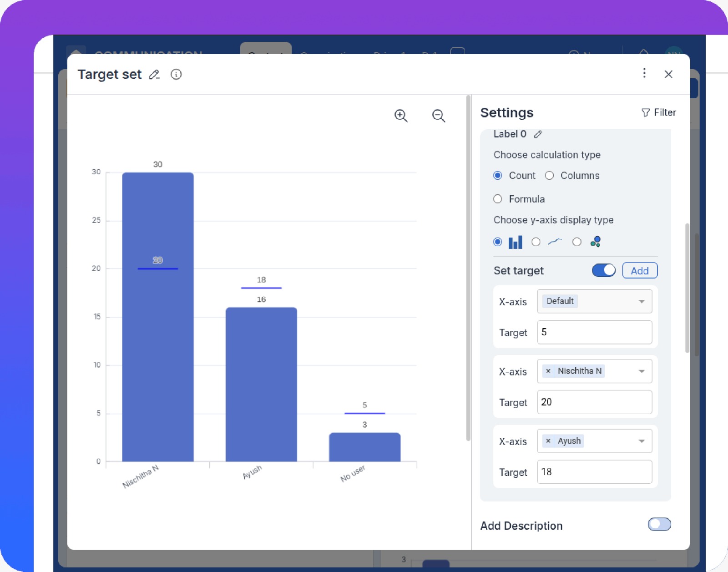Zoom out on the chart
This screenshot has height=572, width=728.
click(438, 116)
